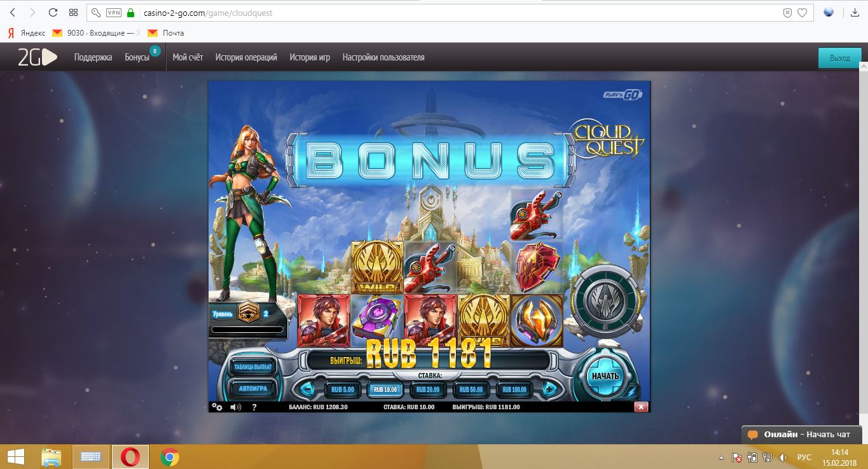The width and height of the screenshot is (868, 469).
Task: Open browser downloads
Action: tap(854, 12)
